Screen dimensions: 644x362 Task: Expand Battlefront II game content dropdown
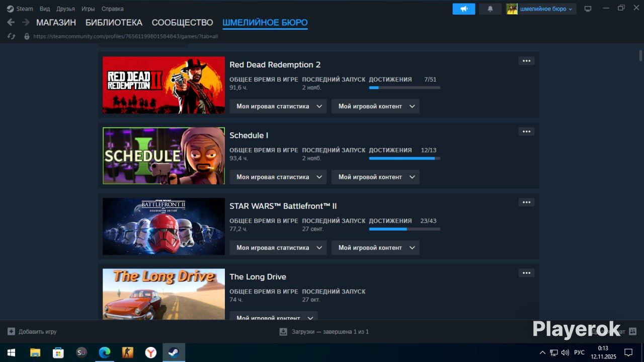coord(375,248)
